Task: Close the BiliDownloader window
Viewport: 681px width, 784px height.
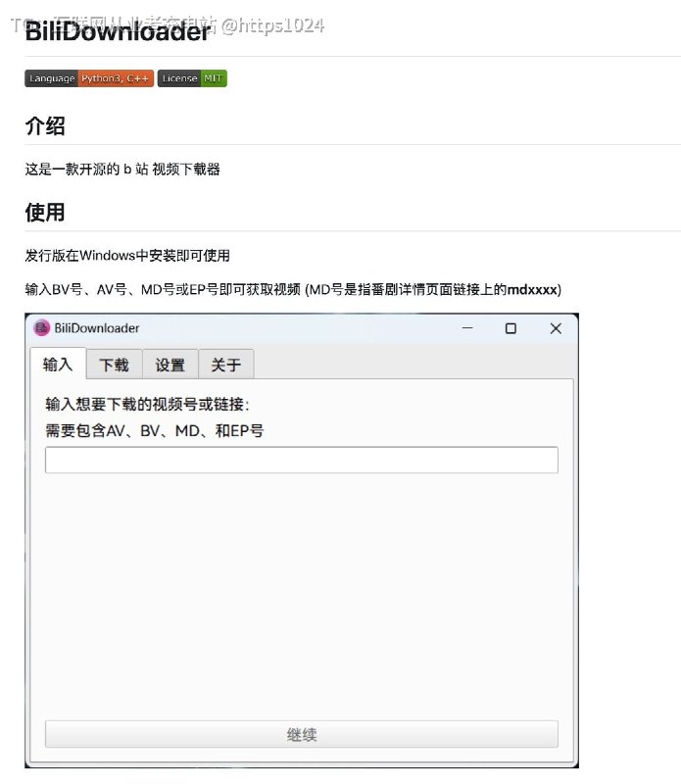Action: tap(556, 328)
